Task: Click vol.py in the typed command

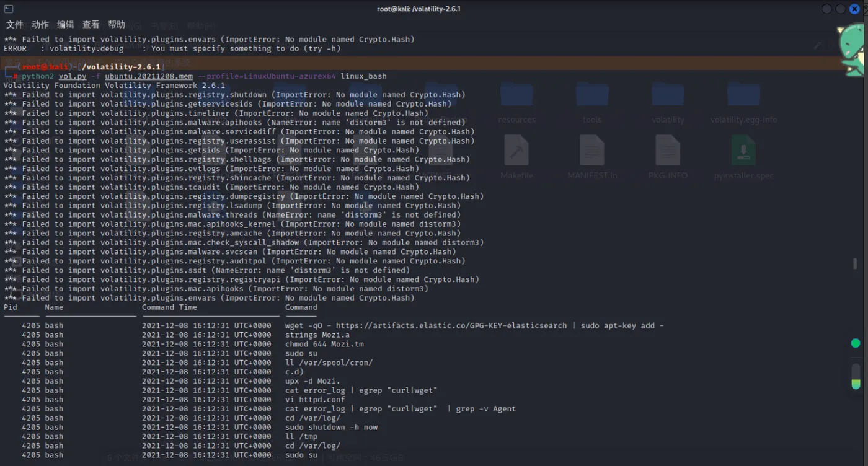Action: tap(73, 76)
